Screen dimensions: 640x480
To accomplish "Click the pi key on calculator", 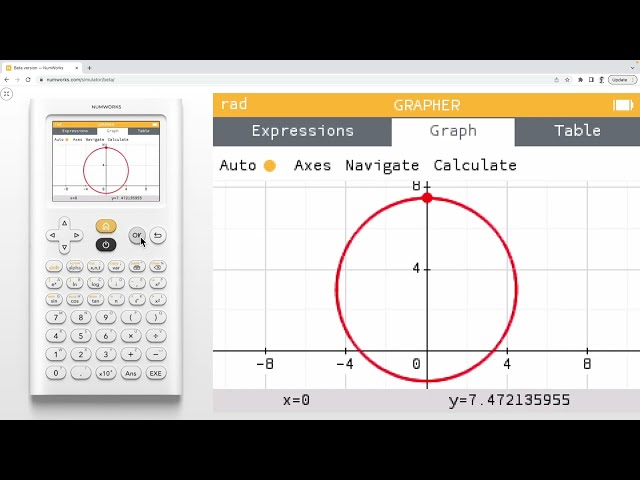I will coord(116,300).
